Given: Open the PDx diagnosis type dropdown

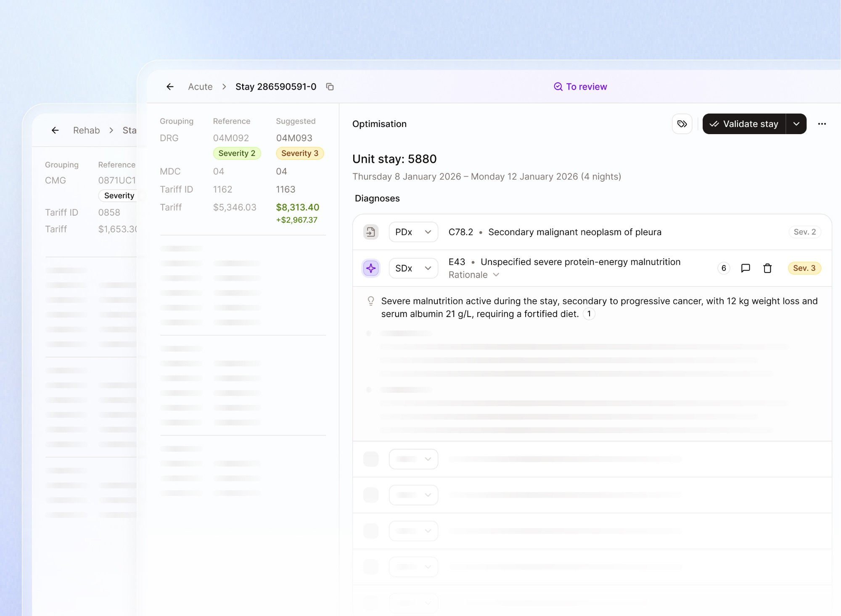Looking at the screenshot, I should pos(413,232).
